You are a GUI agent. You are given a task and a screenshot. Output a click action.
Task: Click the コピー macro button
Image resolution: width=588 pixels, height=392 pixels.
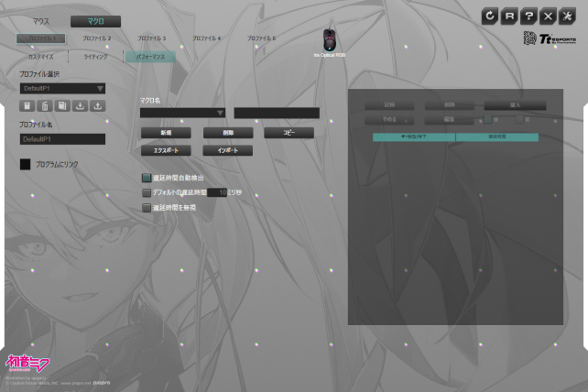pyautogui.click(x=289, y=133)
